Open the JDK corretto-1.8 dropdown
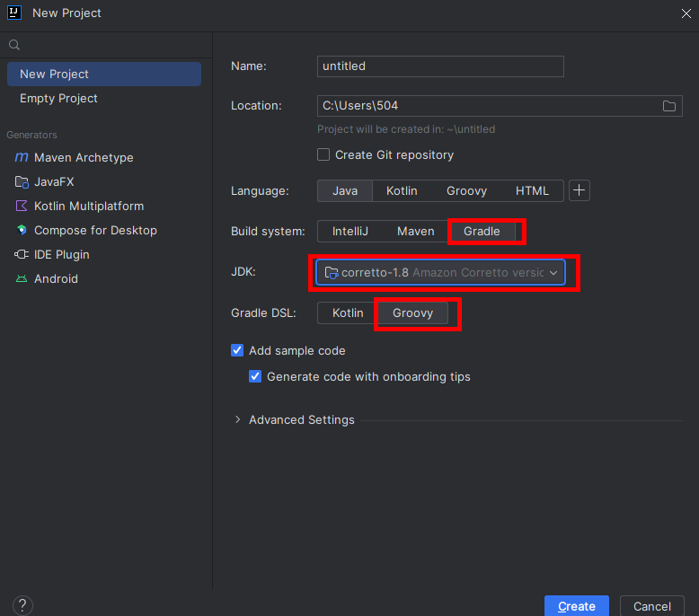This screenshot has height=616, width=699. [x=440, y=272]
